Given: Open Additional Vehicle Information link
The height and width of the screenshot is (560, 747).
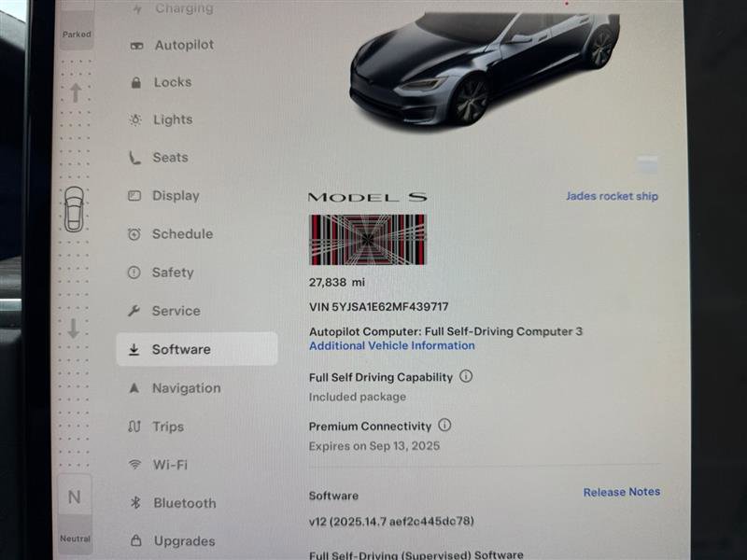Looking at the screenshot, I should point(391,345).
